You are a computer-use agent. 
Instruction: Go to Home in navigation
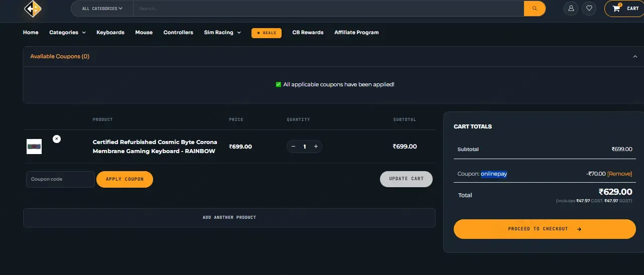point(31,33)
